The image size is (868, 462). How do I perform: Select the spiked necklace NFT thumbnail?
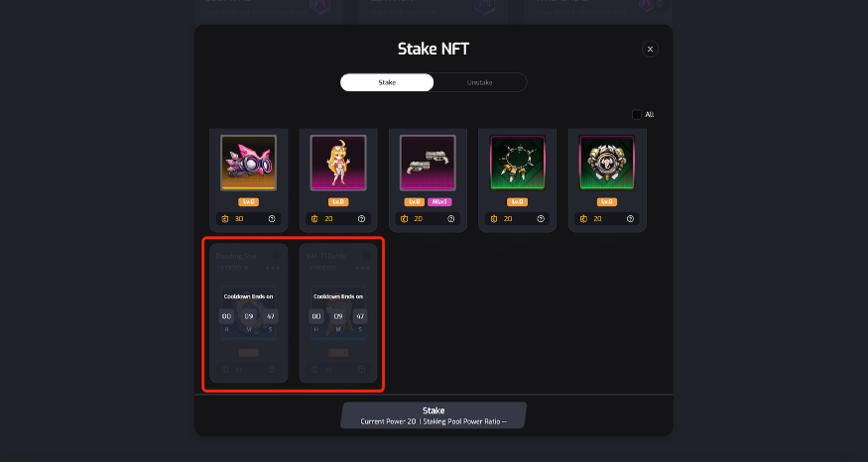click(x=518, y=163)
